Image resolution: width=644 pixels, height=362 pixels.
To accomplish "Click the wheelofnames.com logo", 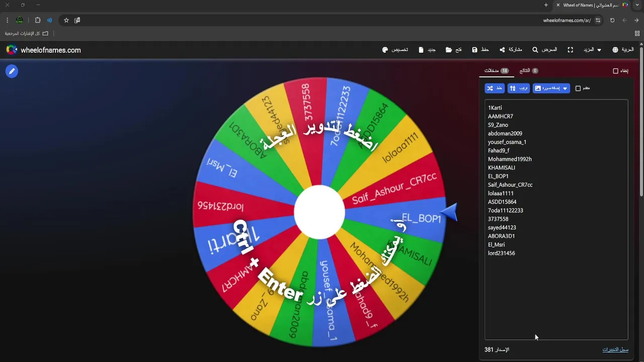I will coord(43,50).
